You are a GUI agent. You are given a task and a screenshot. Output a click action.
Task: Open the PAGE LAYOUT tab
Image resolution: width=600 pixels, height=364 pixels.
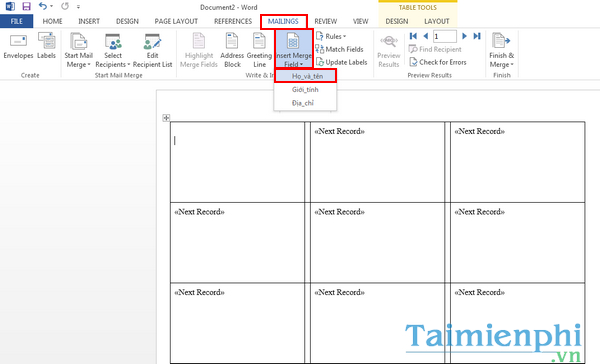[x=176, y=21]
